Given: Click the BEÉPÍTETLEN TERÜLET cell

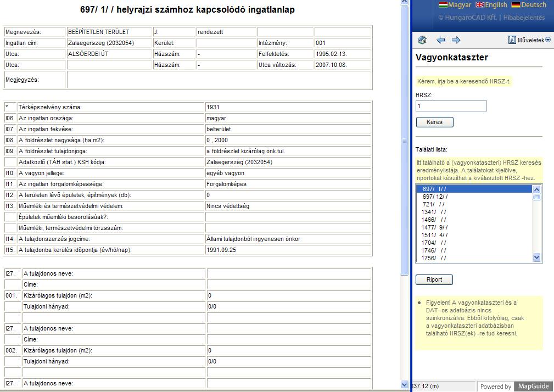Looking at the screenshot, I should (x=109, y=32).
